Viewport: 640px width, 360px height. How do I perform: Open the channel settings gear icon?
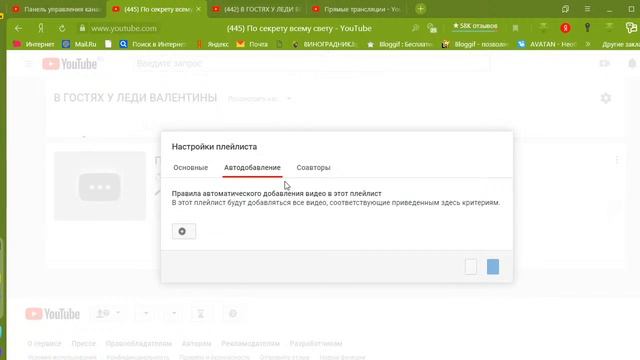tap(606, 98)
